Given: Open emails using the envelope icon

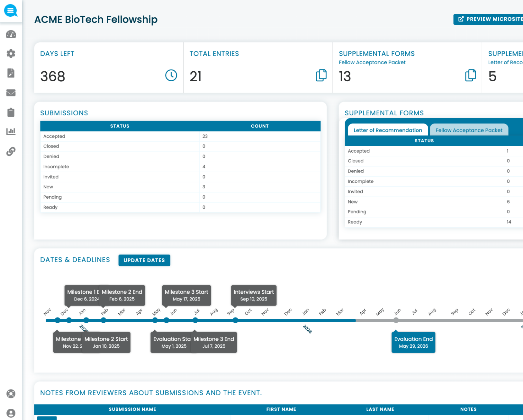Looking at the screenshot, I should tap(11, 93).
